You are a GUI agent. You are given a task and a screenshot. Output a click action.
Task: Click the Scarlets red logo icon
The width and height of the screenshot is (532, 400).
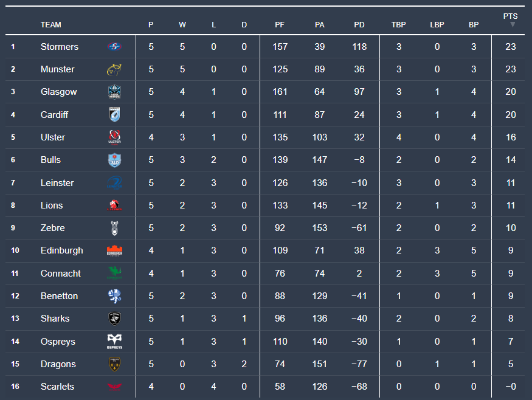click(115, 387)
